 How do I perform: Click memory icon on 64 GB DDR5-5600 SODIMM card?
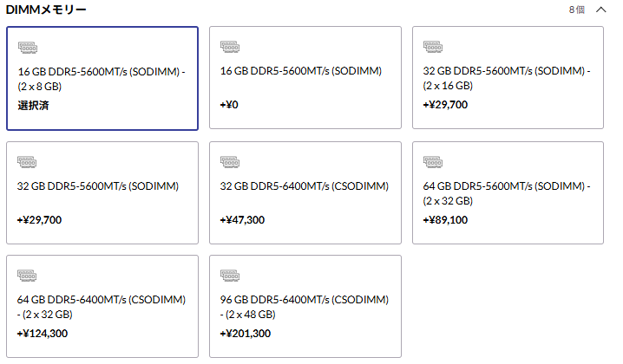(433, 162)
